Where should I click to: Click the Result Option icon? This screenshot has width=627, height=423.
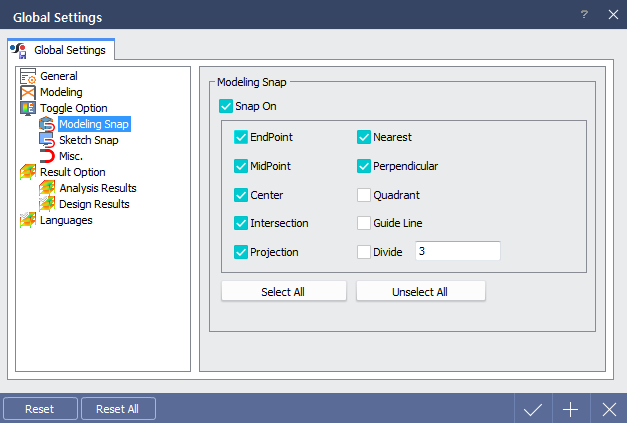coord(28,172)
